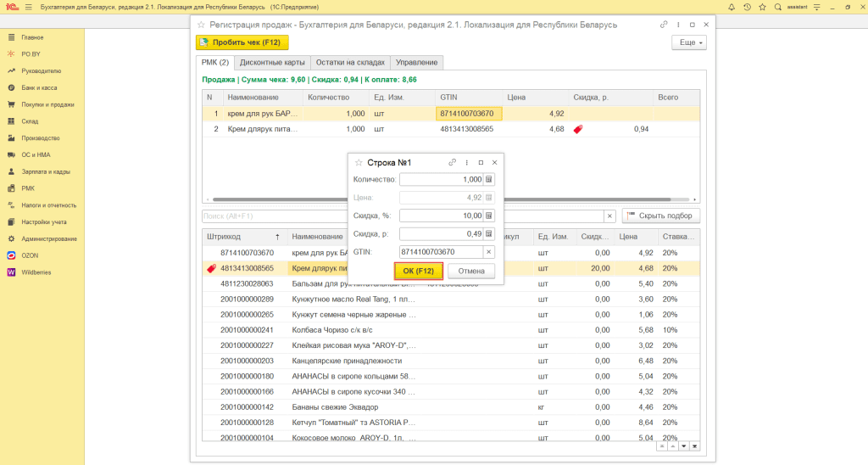Screen dimensions: 868x465
Task: Open ОС и НМА section
Action: coord(36,155)
